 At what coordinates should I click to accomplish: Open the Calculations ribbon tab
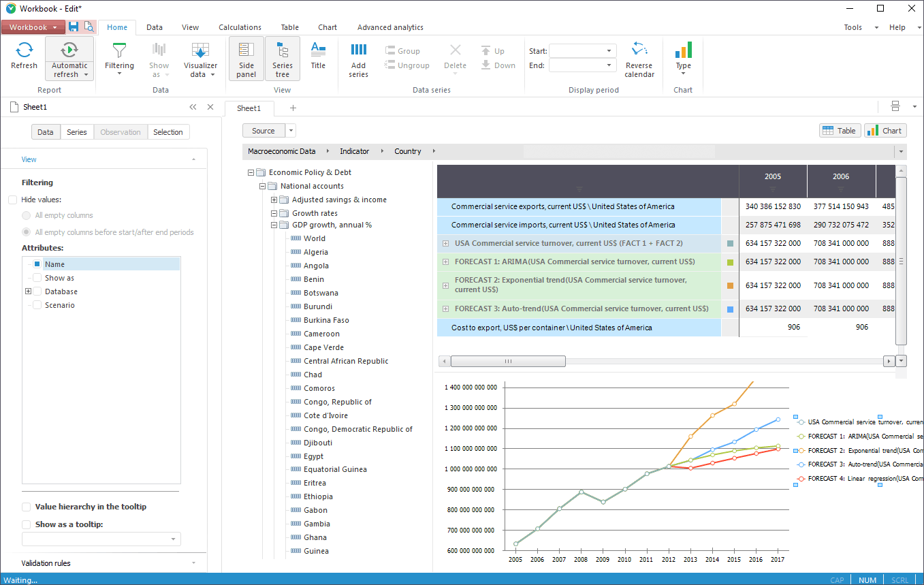(x=240, y=27)
